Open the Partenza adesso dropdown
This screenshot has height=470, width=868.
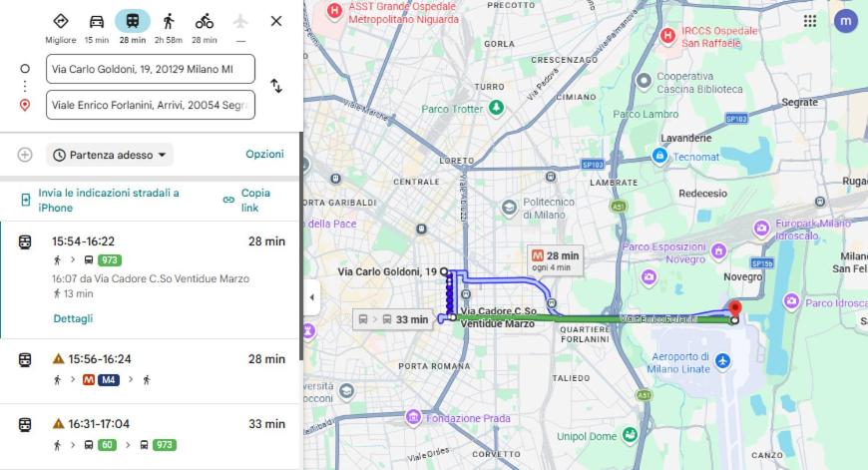point(110,155)
